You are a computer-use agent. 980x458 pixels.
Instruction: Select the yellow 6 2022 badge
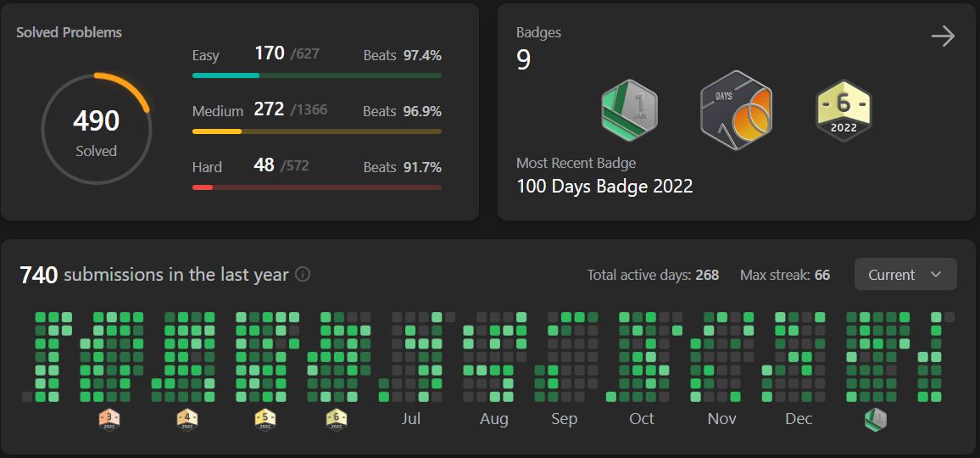coord(844,110)
